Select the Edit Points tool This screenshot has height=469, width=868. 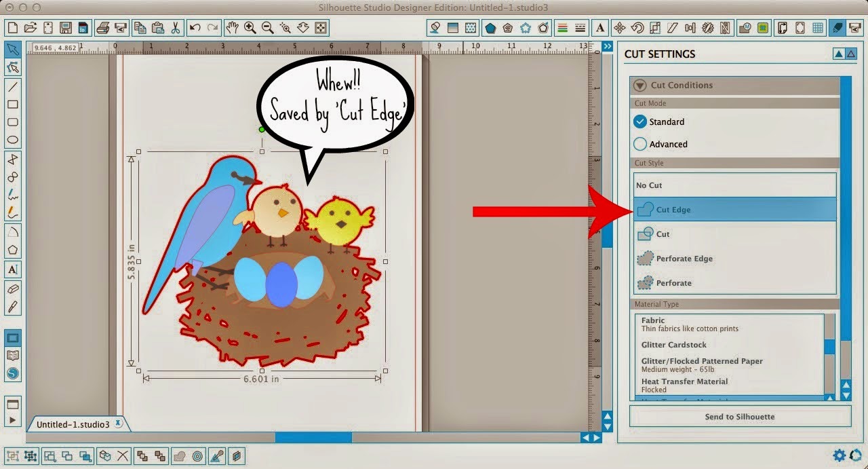pos(12,67)
